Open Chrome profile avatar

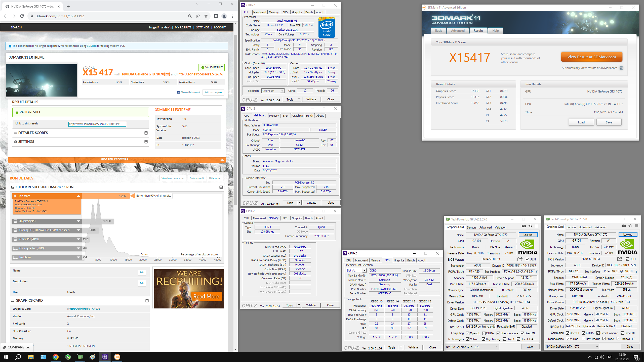[x=224, y=16]
